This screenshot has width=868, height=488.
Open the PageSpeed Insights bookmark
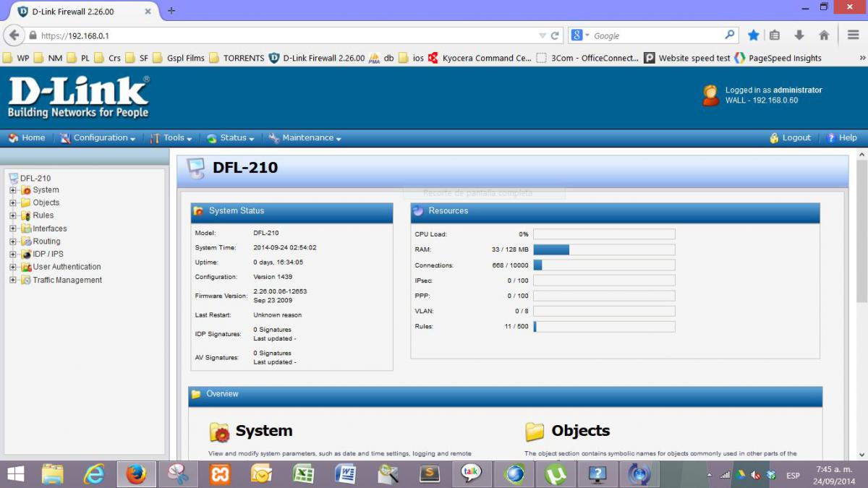[x=778, y=59]
